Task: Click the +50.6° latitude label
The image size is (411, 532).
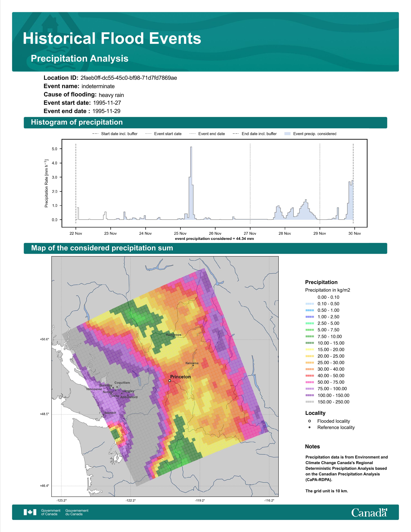Action: 44,339
